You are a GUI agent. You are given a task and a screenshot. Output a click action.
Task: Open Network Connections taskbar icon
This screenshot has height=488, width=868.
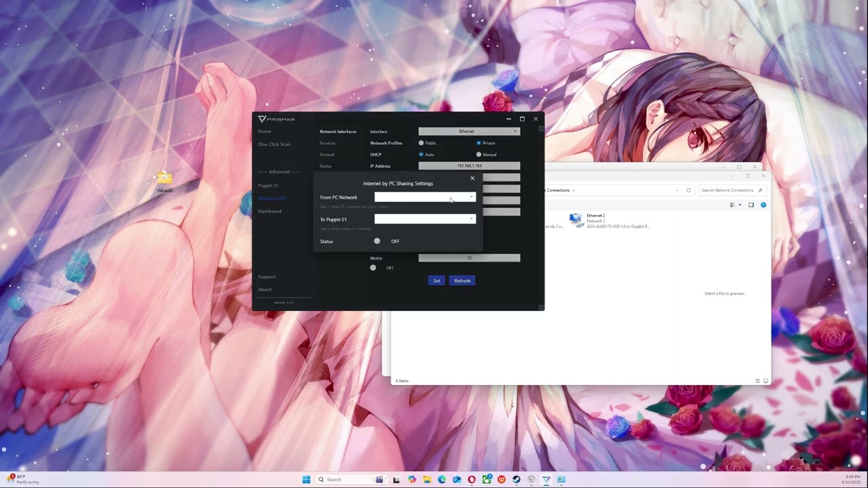click(561, 479)
